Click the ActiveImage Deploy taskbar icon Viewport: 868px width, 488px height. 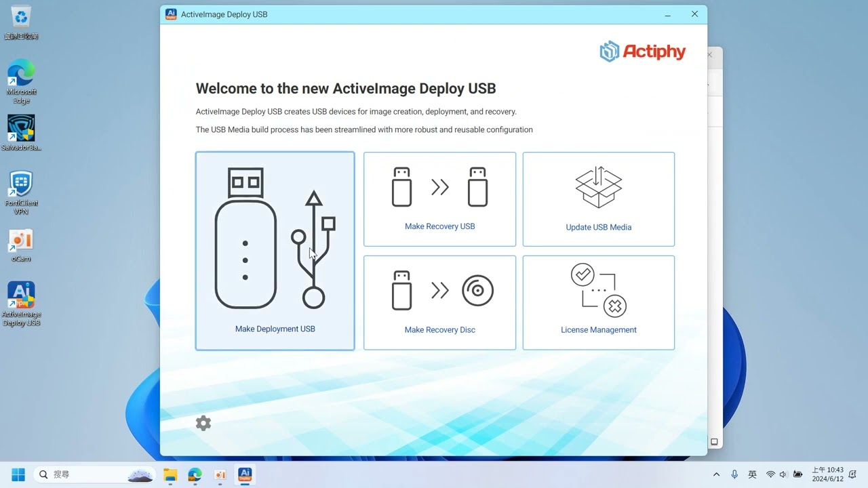tap(245, 474)
